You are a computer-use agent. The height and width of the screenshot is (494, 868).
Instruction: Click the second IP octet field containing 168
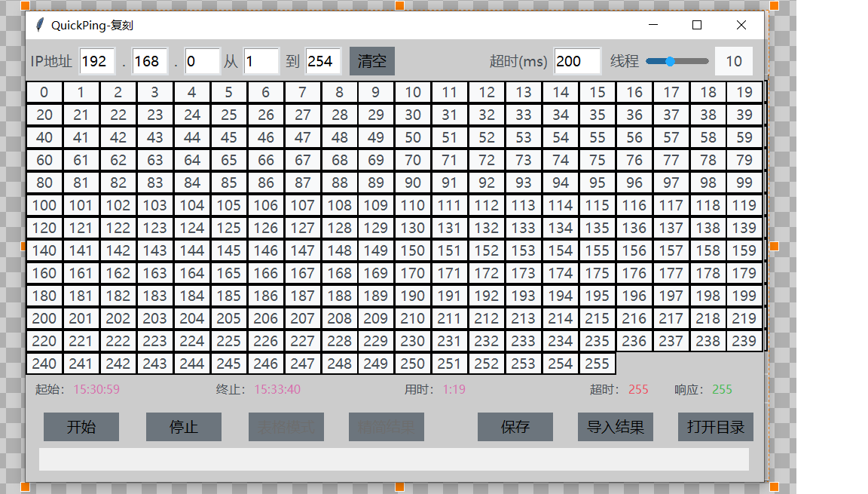[149, 61]
